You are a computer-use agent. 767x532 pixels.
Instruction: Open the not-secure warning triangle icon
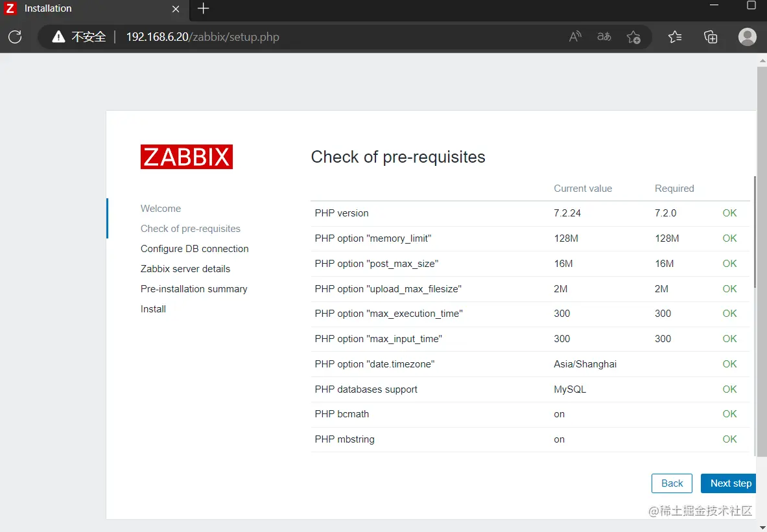pos(59,37)
